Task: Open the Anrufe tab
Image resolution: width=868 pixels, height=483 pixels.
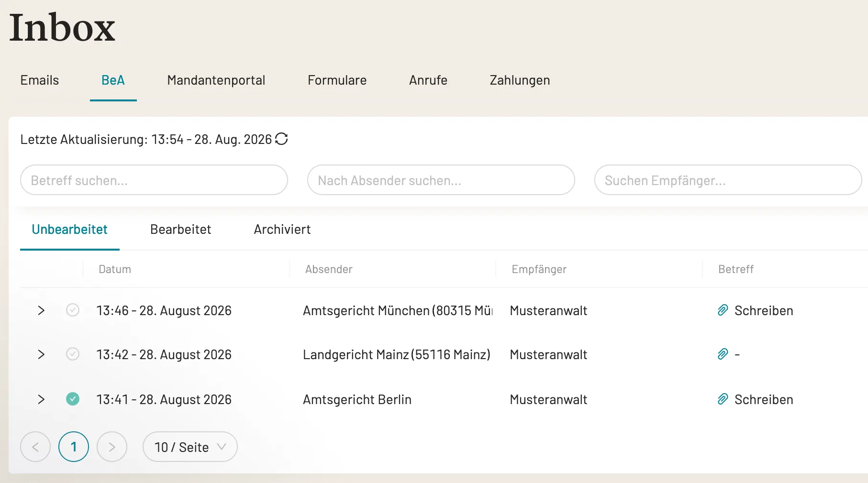Action: pos(428,80)
